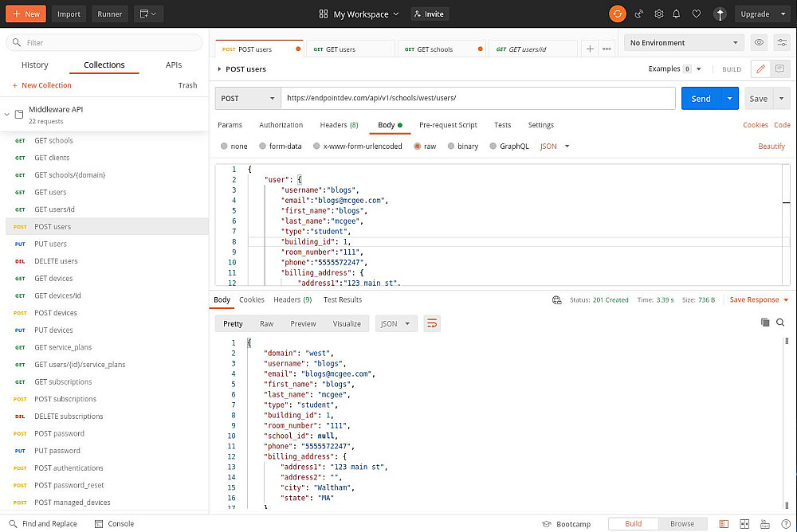797x532 pixels.
Task: Click the blue Send button
Action: (701, 99)
